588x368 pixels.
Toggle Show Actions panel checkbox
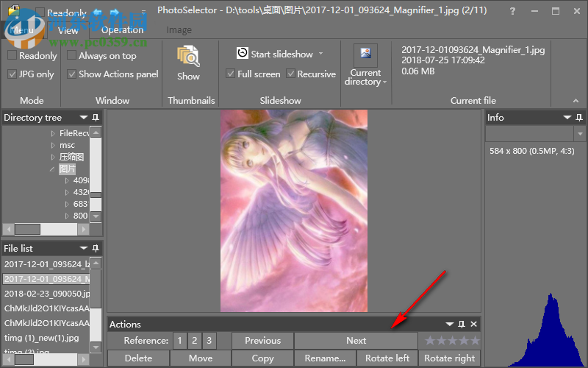click(71, 74)
